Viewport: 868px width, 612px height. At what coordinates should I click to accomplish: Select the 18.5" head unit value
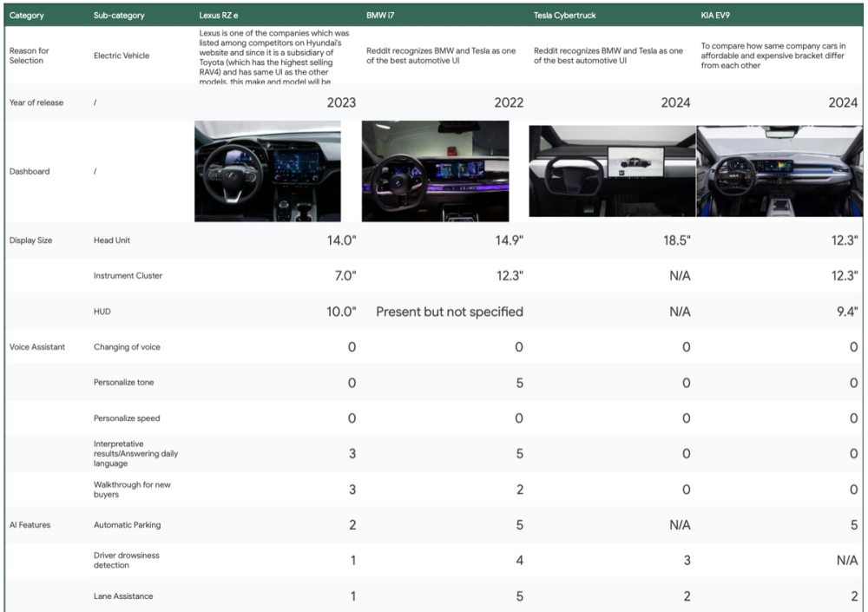pyautogui.click(x=677, y=240)
